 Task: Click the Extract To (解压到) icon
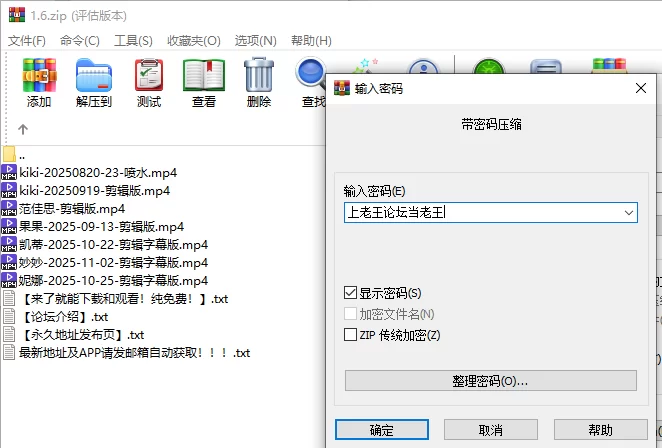click(x=94, y=81)
